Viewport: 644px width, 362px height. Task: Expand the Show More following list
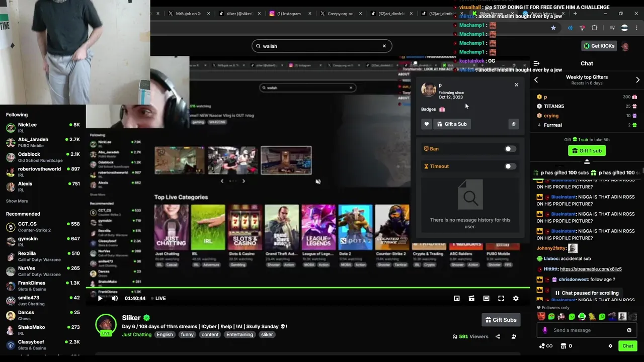pos(17,201)
